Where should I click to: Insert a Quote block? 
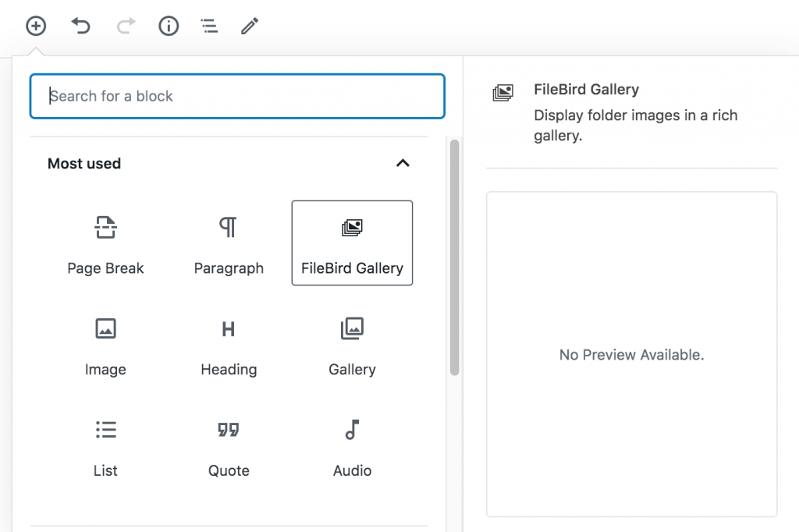[x=229, y=446]
